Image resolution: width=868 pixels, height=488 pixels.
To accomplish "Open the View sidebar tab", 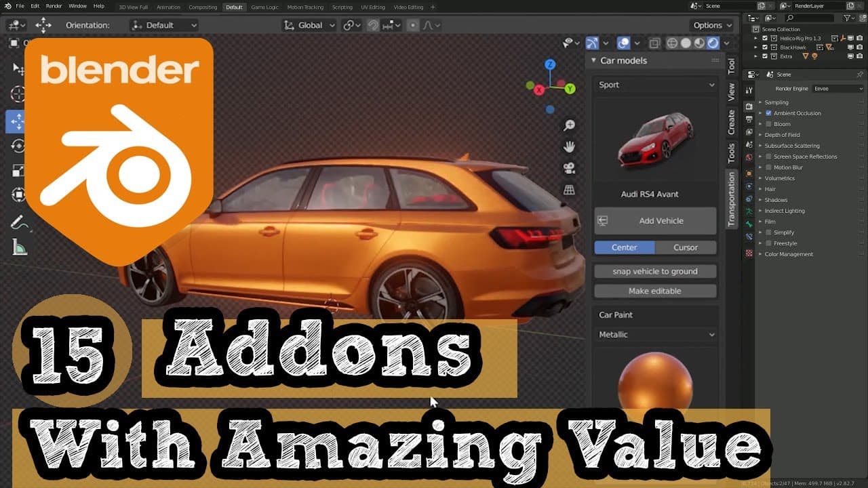I will point(731,92).
